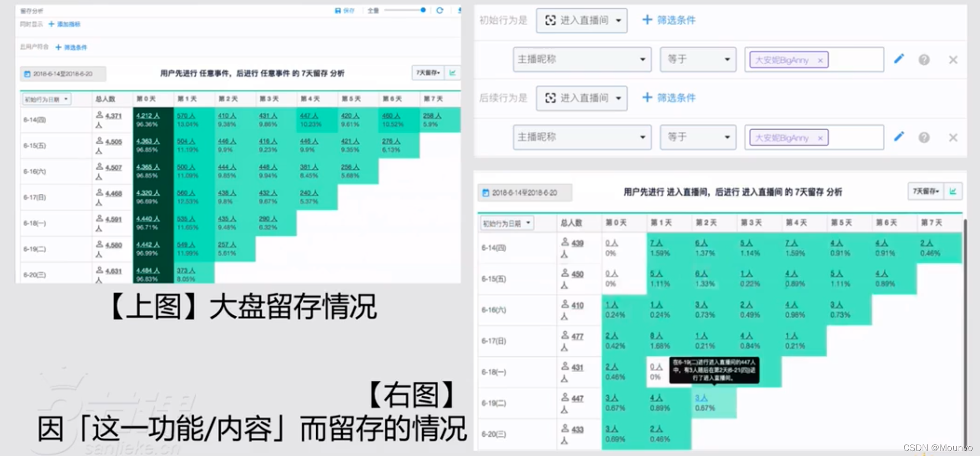Click the 全量 sampling slider handle
Viewport: 980px width, 456px height.
[422, 10]
